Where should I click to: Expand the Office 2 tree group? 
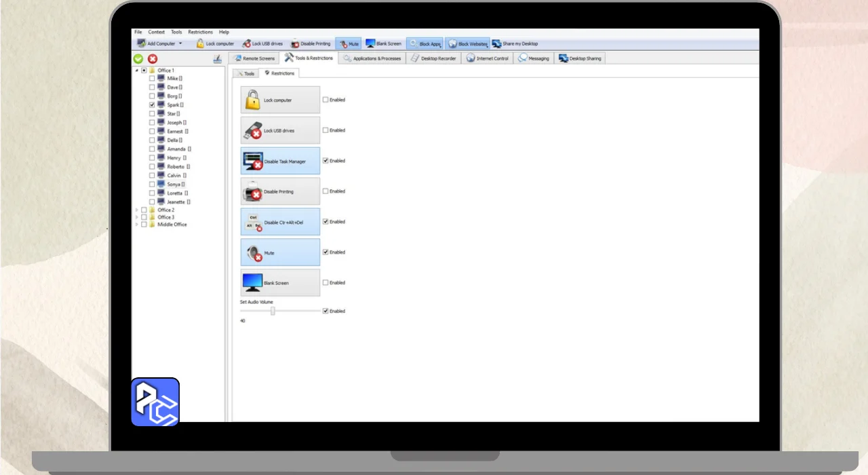tap(136, 210)
